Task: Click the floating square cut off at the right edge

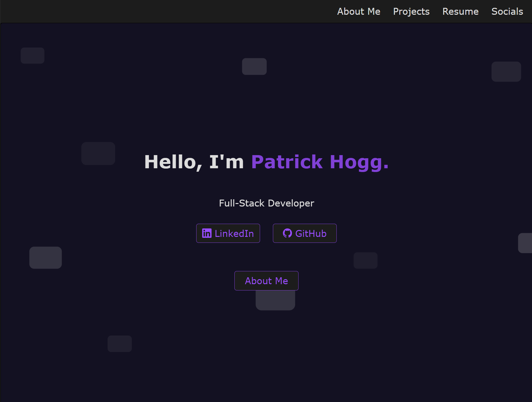Action: click(525, 243)
